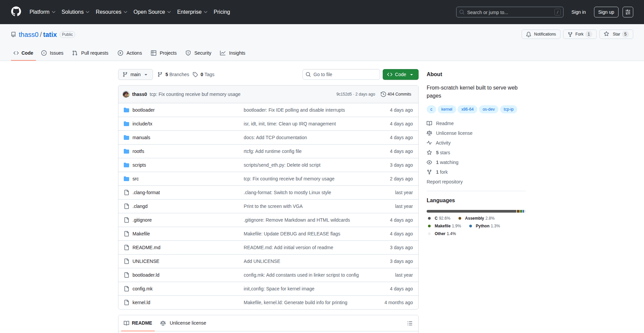The height and width of the screenshot is (333, 644).
Task: Click Report repository link
Action: [444, 182]
